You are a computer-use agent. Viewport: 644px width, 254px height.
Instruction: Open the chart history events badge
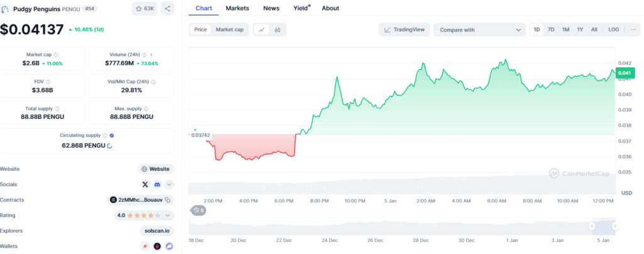click(x=198, y=210)
